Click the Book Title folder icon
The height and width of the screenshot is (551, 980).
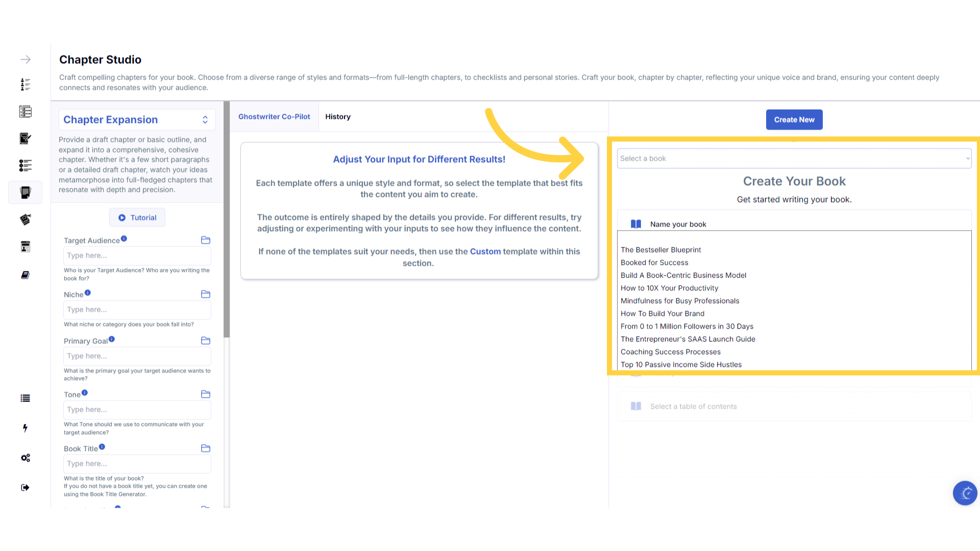[206, 448]
